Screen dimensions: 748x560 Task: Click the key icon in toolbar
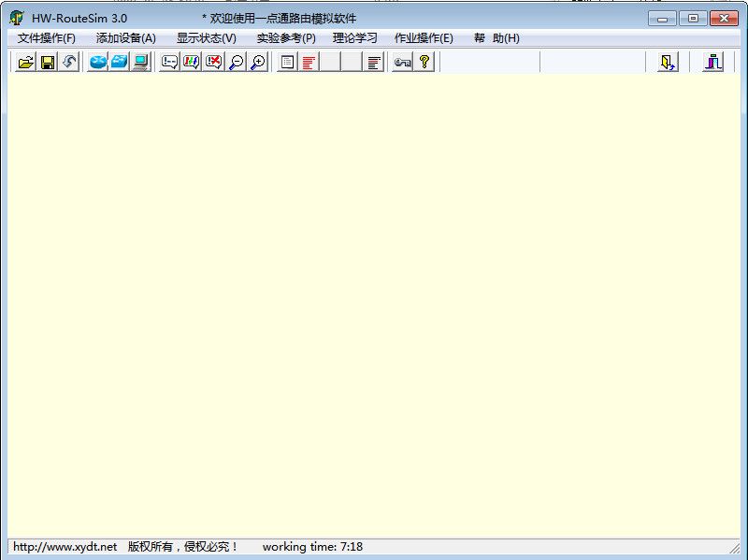pos(402,62)
